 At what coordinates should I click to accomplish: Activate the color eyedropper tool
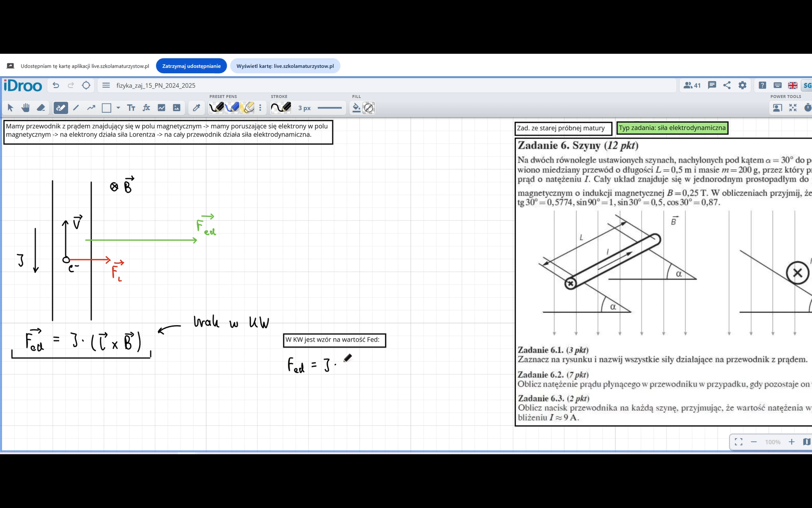point(197,108)
